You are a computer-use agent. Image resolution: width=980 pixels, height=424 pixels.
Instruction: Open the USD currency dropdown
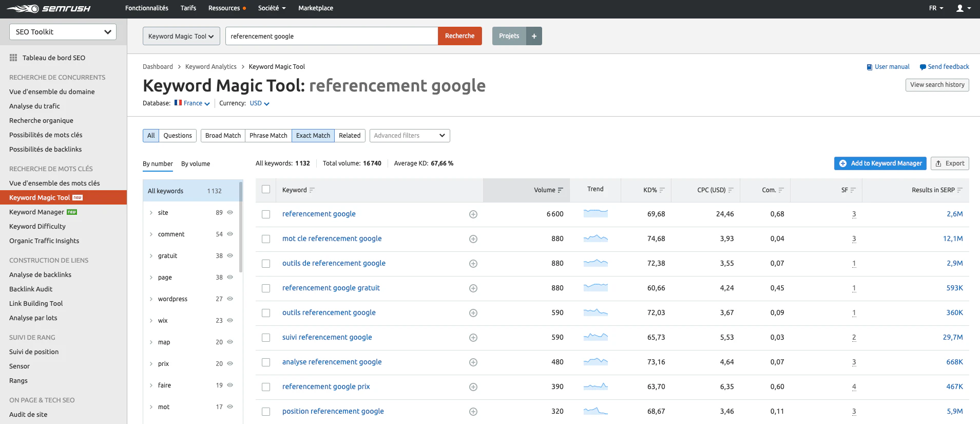click(x=259, y=103)
